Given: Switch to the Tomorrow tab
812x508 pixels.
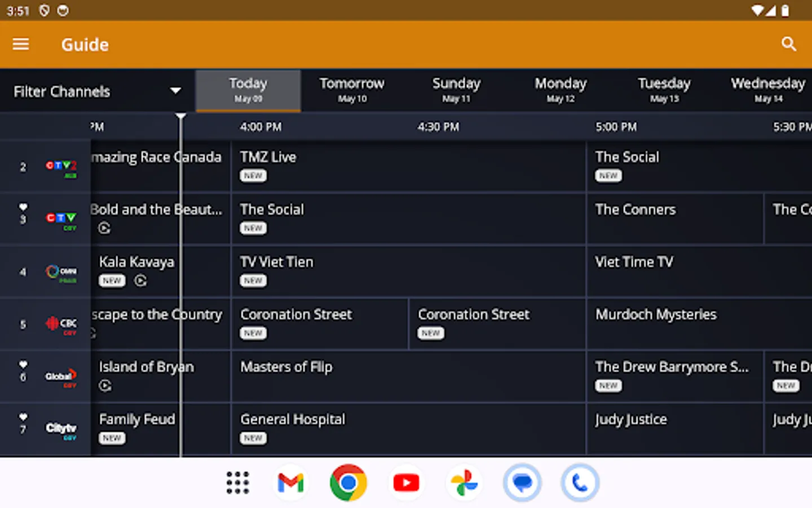Looking at the screenshot, I should click(352, 89).
